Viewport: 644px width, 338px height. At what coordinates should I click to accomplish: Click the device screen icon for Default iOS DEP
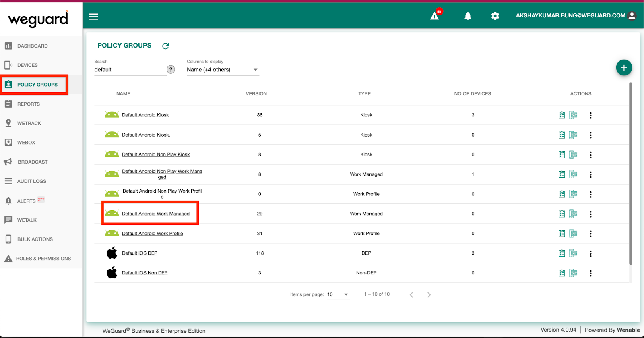click(x=573, y=253)
